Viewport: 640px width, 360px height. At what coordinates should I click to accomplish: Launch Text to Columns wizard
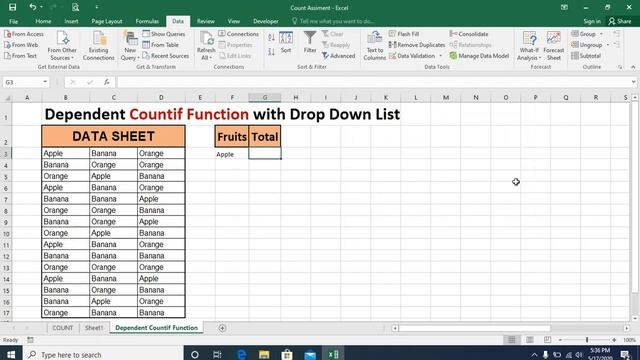coord(374,46)
